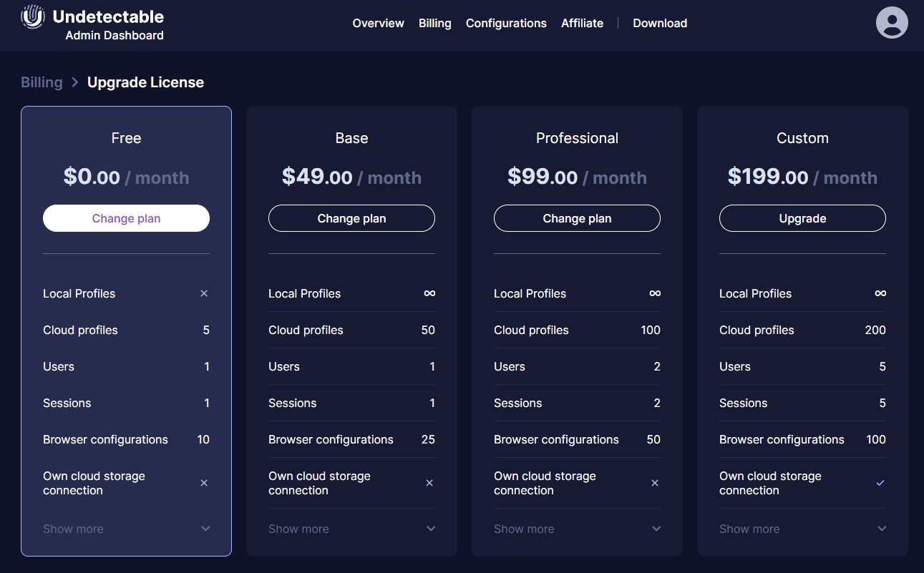924x573 pixels.
Task: Show more features of the Professional plan
Action: [524, 529]
